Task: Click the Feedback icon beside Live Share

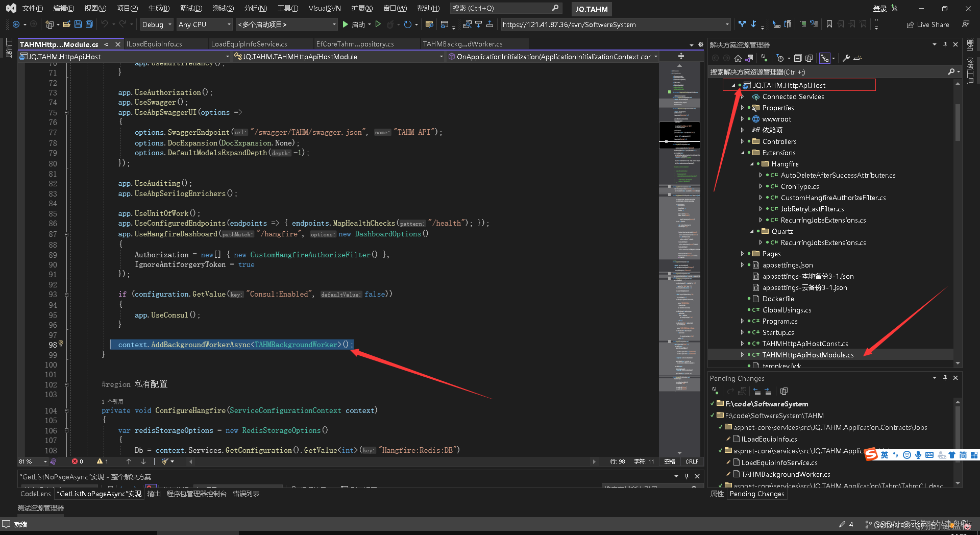Action: (x=966, y=24)
